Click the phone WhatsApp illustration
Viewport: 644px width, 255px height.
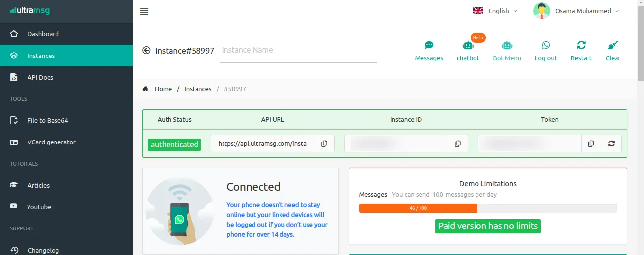180,211
